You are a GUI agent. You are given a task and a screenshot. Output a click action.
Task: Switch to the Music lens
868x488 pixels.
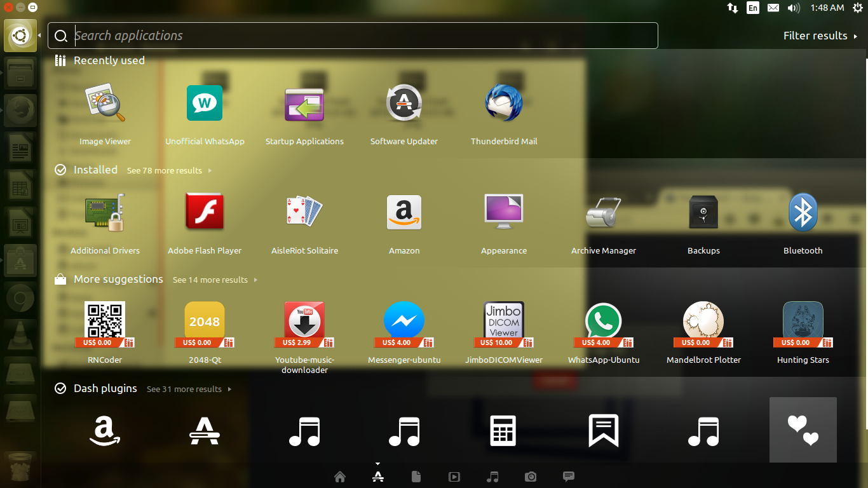[492, 477]
